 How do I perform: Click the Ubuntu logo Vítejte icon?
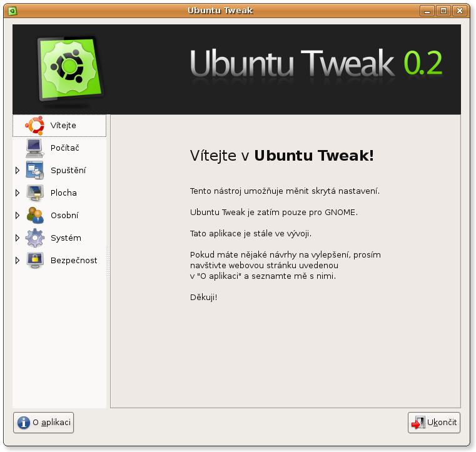tap(35, 125)
